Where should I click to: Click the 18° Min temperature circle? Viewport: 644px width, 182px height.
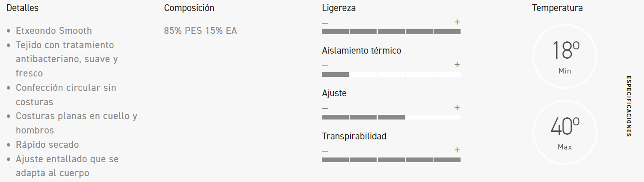[x=565, y=57]
